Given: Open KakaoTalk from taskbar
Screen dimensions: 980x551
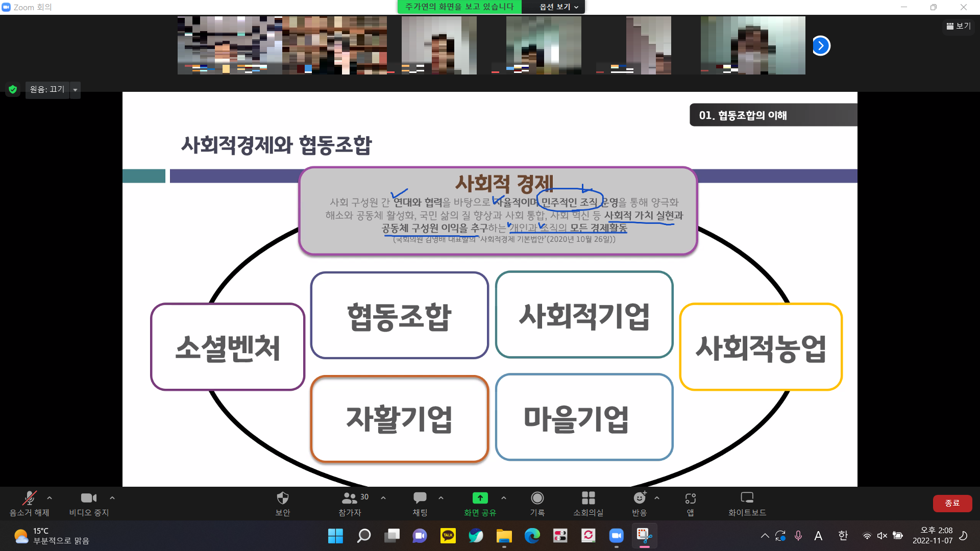Looking at the screenshot, I should (x=448, y=536).
